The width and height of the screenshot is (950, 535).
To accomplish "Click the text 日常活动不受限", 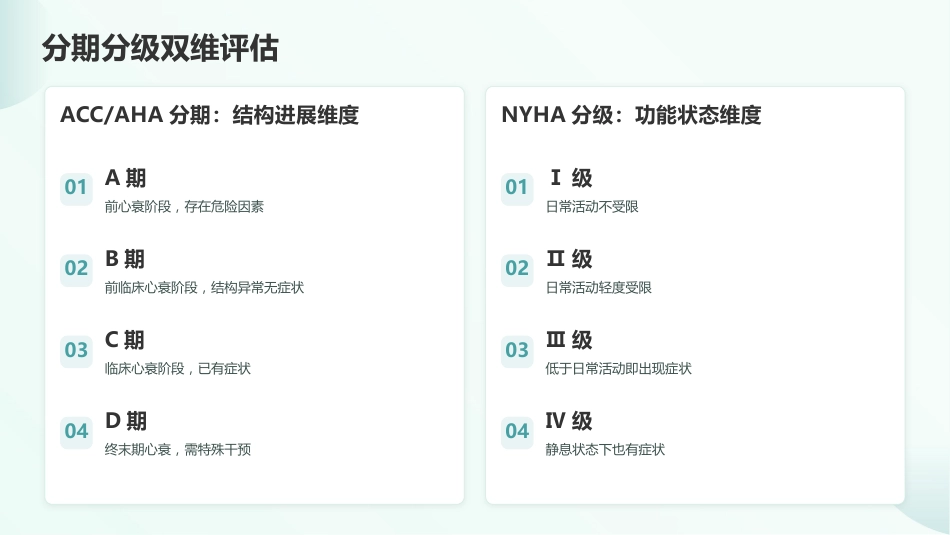I will coord(592,207).
